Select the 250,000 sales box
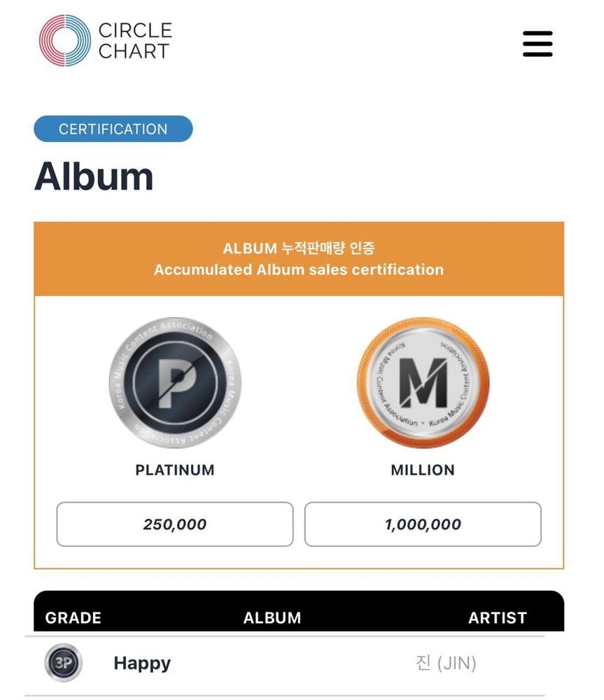Image resolution: width=604 pixels, height=700 pixels. (175, 524)
